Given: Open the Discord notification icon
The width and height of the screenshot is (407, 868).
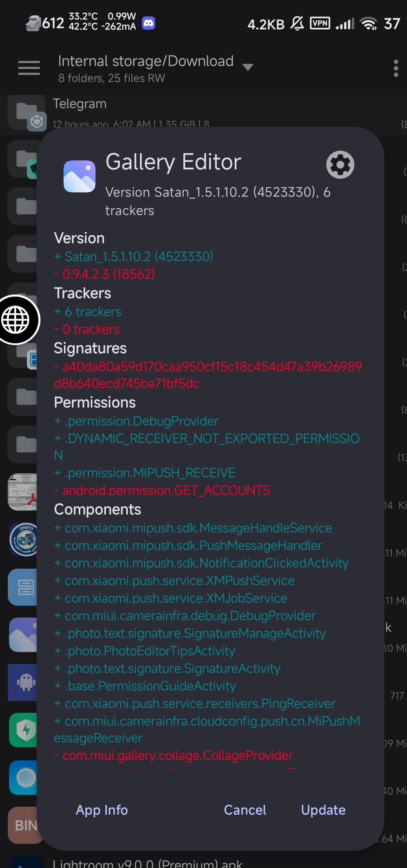Looking at the screenshot, I should tap(149, 23).
